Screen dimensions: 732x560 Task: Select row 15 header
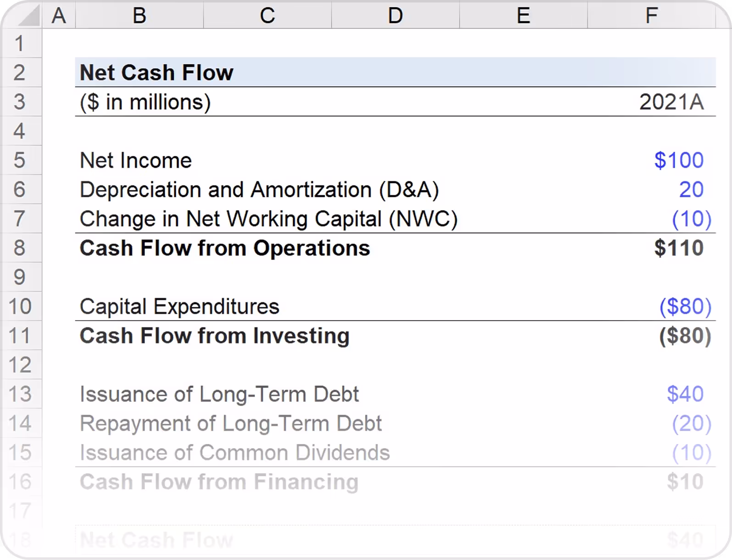tap(21, 453)
